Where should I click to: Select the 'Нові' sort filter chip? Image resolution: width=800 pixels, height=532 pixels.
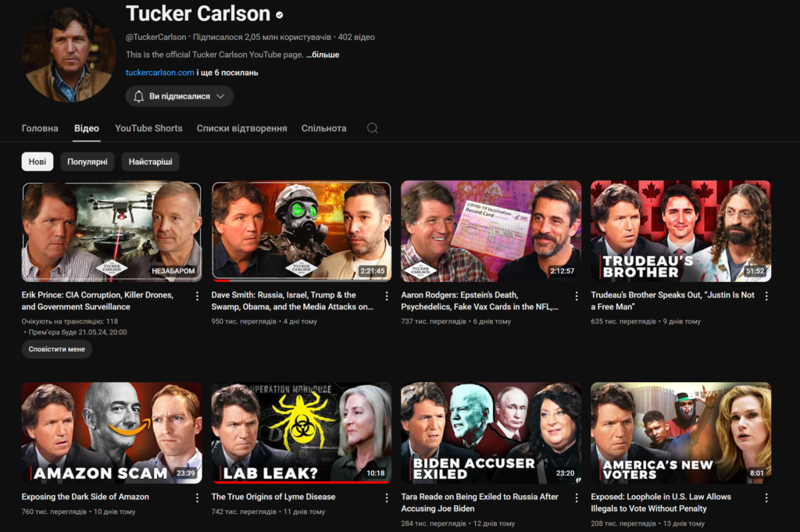37,162
